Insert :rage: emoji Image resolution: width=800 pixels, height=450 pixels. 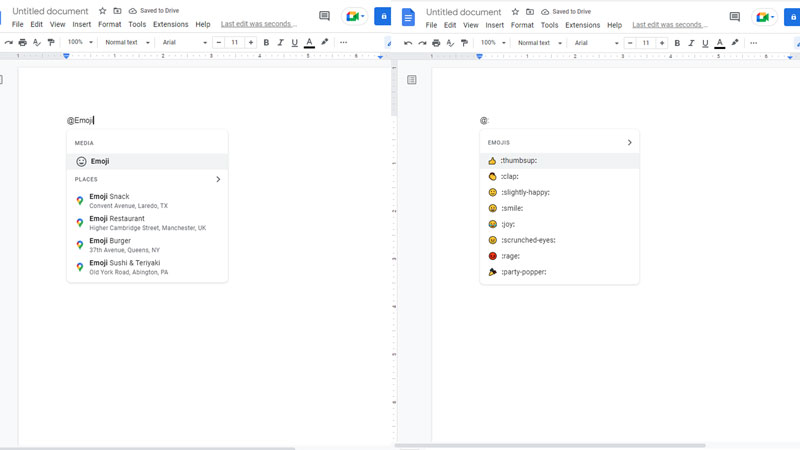pyautogui.click(x=559, y=256)
